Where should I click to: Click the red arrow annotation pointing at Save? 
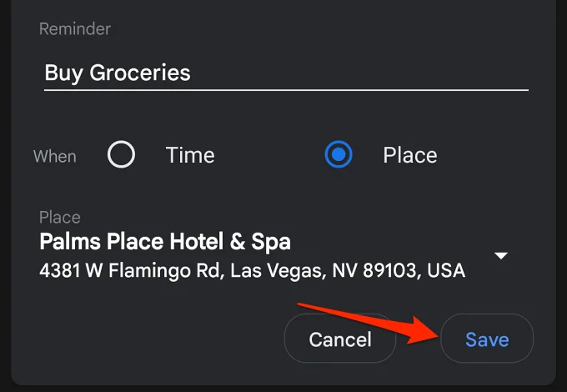(369, 323)
